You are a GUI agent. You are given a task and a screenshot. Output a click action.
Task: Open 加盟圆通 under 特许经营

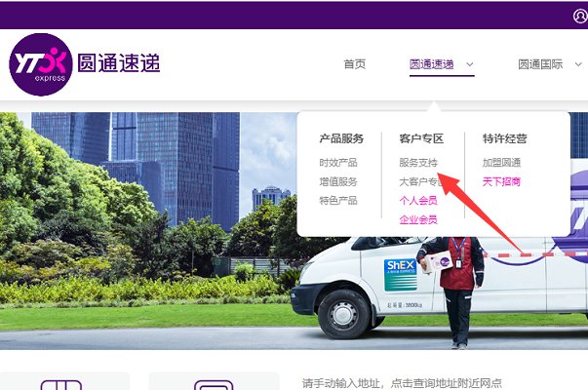click(x=502, y=163)
